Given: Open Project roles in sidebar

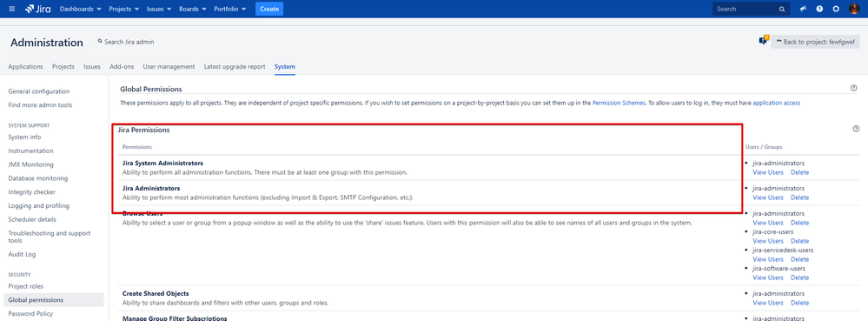Looking at the screenshot, I should click(x=25, y=286).
